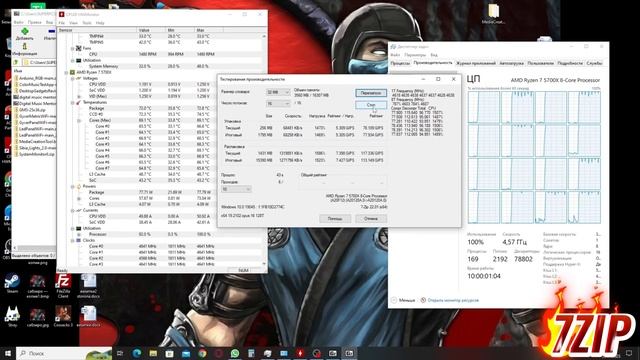The image size is (640, 360).
Task: Click the Windows search box Поиск
Action: click(64, 353)
